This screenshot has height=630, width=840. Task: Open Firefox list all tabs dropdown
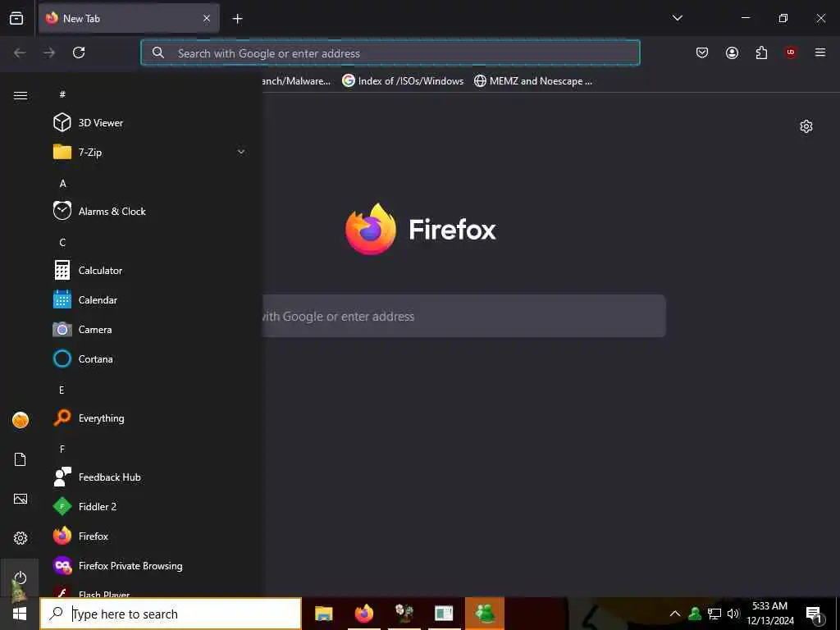click(x=677, y=18)
